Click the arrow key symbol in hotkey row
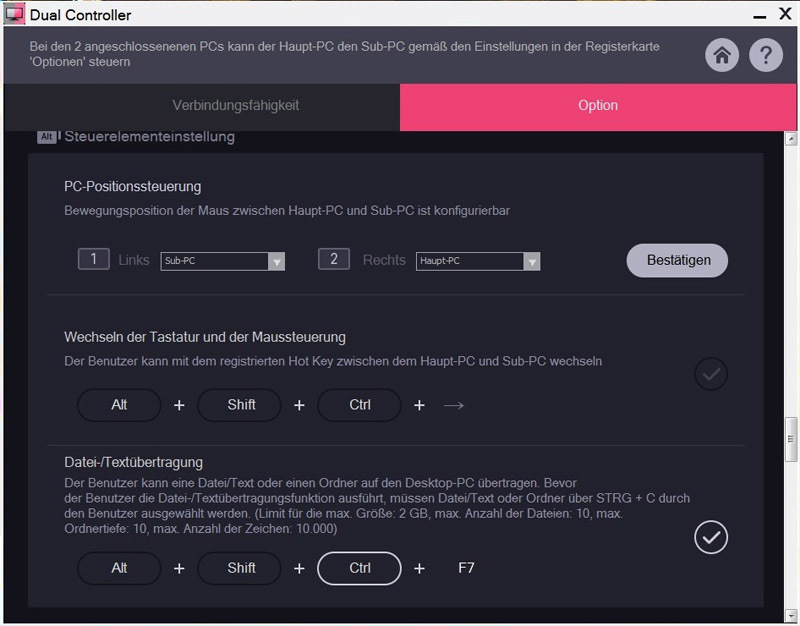This screenshot has width=800, height=626. 454,406
